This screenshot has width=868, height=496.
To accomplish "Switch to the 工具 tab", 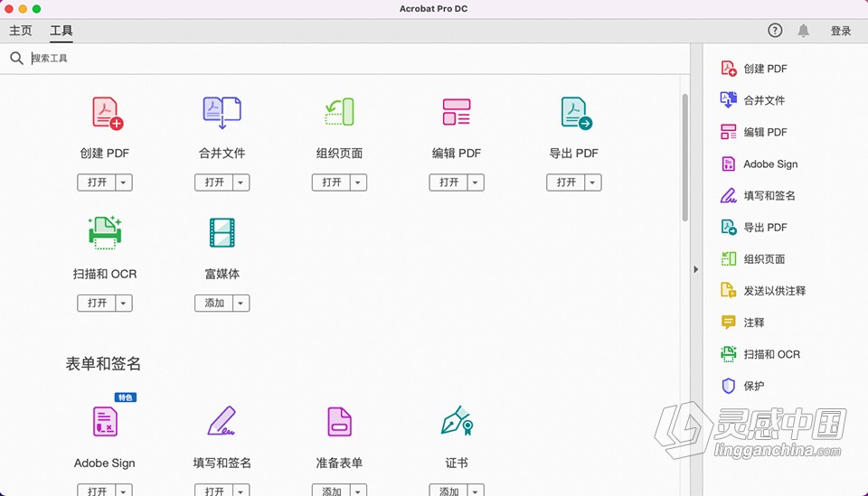I will click(x=61, y=31).
